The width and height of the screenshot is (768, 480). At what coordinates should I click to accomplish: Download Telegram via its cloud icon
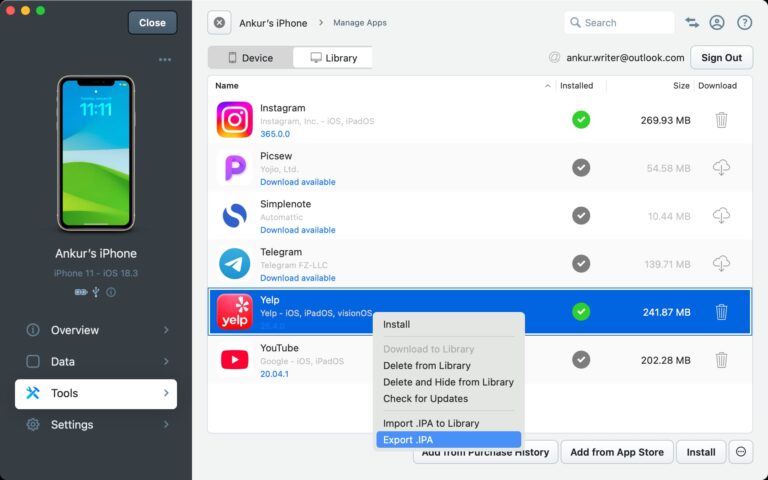721,264
